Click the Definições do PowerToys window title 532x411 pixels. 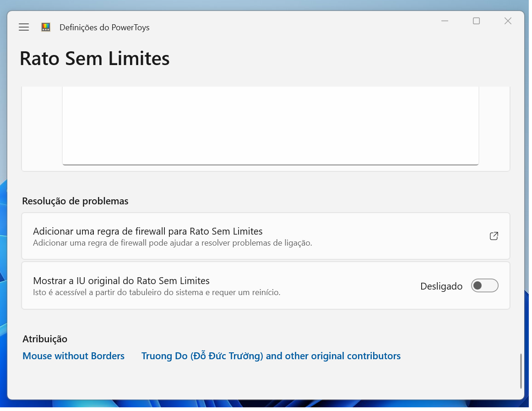[x=104, y=27]
